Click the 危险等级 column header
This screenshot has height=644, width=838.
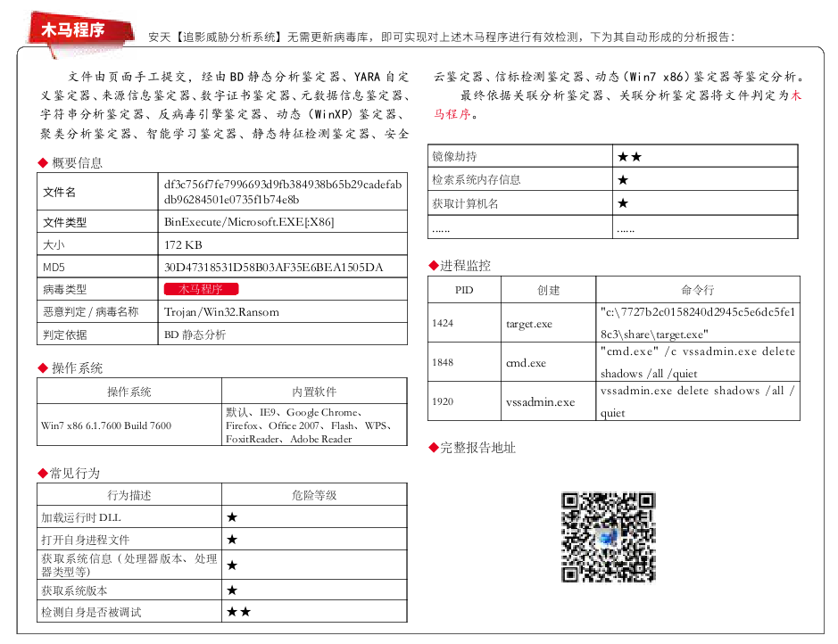(314, 495)
